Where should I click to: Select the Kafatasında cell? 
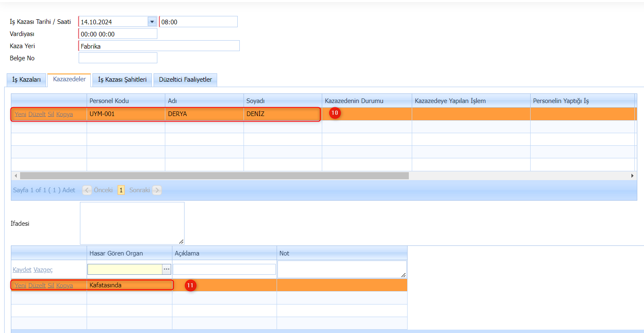click(x=129, y=285)
